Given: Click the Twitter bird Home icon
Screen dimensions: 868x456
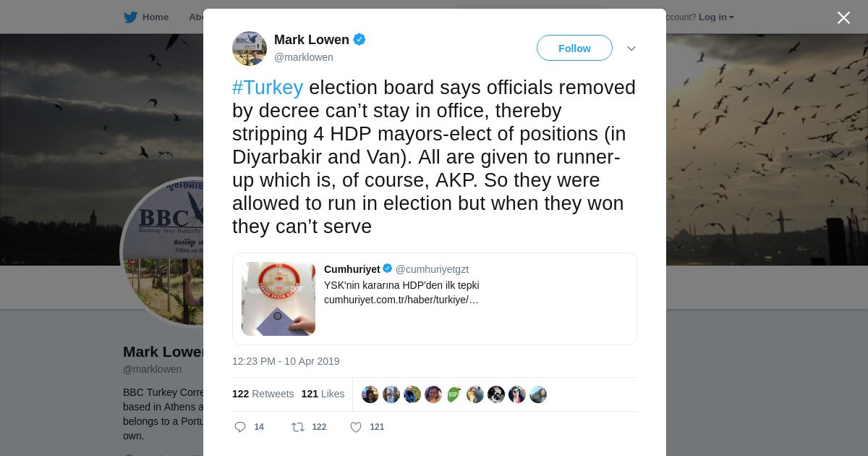Looking at the screenshot, I should pos(130,17).
